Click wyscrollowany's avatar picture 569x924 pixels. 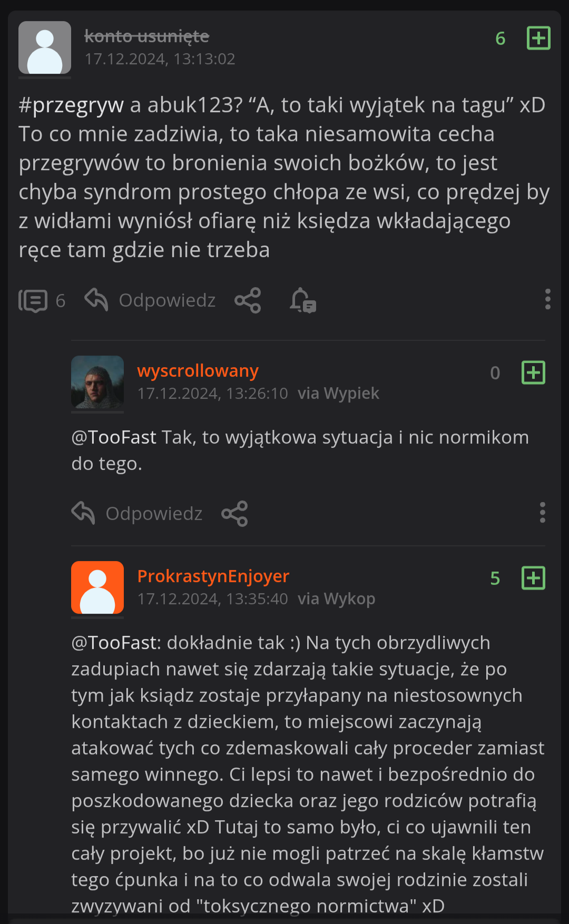tap(97, 382)
